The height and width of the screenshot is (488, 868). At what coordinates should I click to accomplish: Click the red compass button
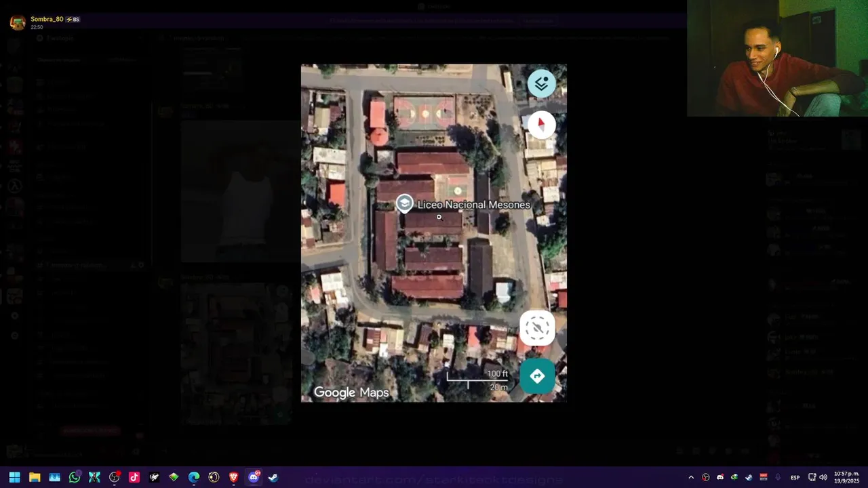click(x=541, y=125)
